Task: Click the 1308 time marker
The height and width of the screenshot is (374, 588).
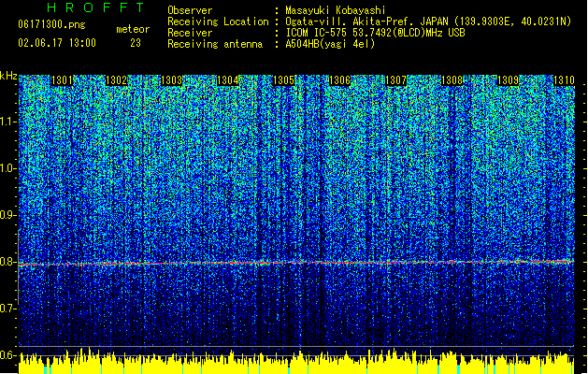Action: [x=452, y=80]
